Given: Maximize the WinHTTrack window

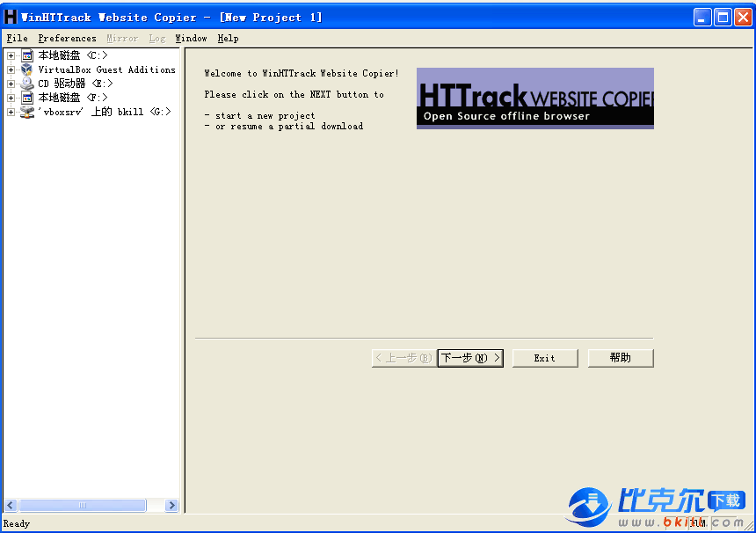Looking at the screenshot, I should tap(723, 18).
